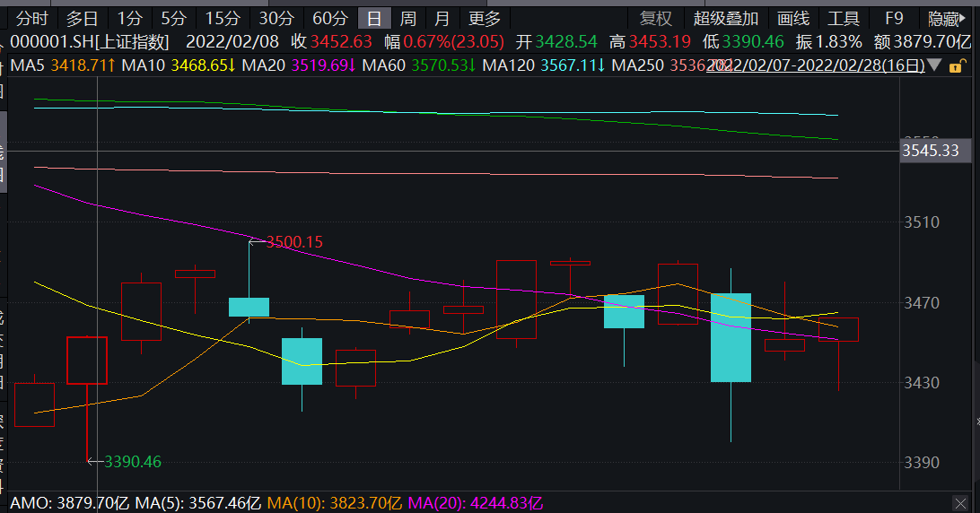980x513 pixels.
Task: Close the AMO volume indicator panel
Action: [960, 503]
